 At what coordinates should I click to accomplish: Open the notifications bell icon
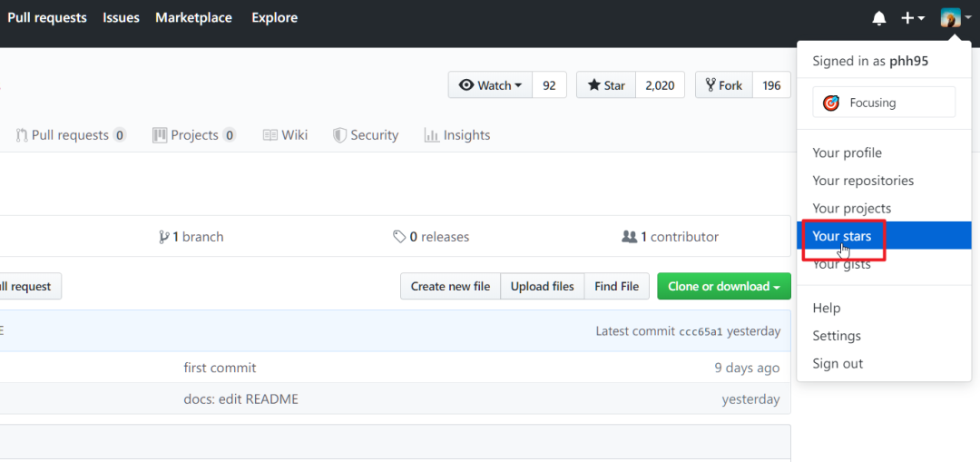[878, 18]
